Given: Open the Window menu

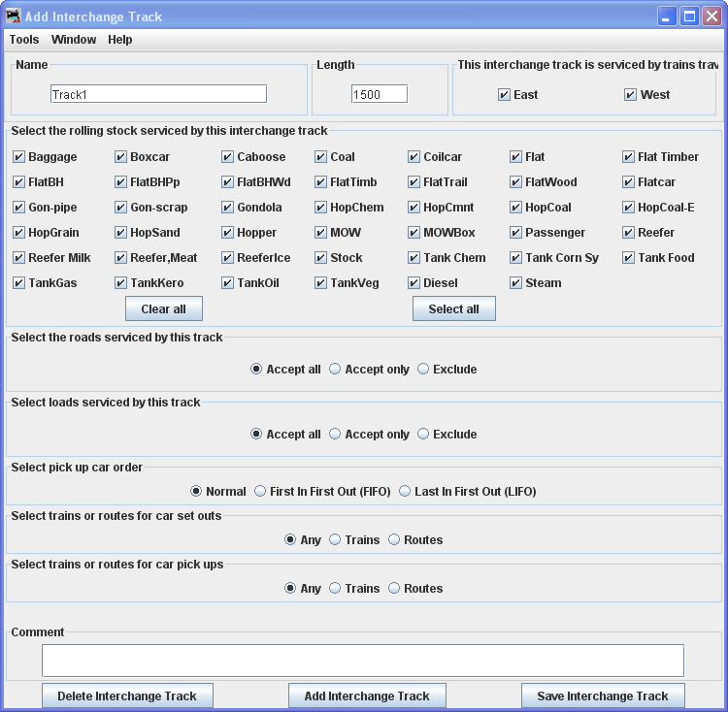Looking at the screenshot, I should tap(74, 40).
